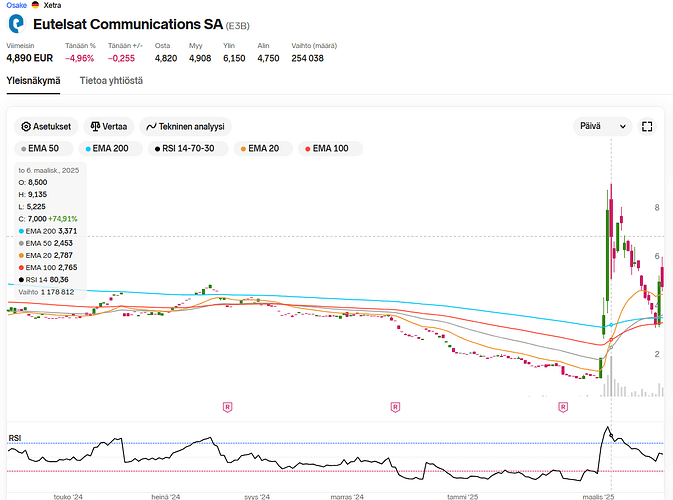This screenshot has height=500, width=673.
Task: Click the last price 4,890 EUR
Action: pyautogui.click(x=30, y=58)
